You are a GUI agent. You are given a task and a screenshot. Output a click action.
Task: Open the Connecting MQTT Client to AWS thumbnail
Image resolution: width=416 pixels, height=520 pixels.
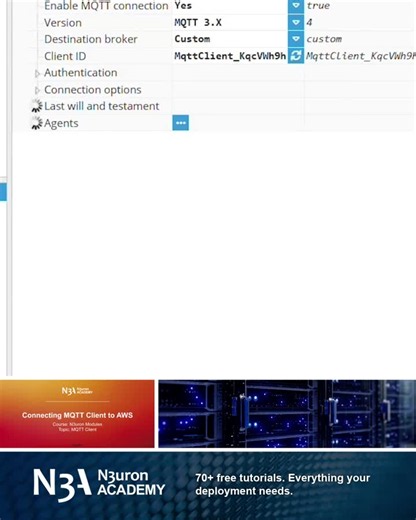coord(77,414)
